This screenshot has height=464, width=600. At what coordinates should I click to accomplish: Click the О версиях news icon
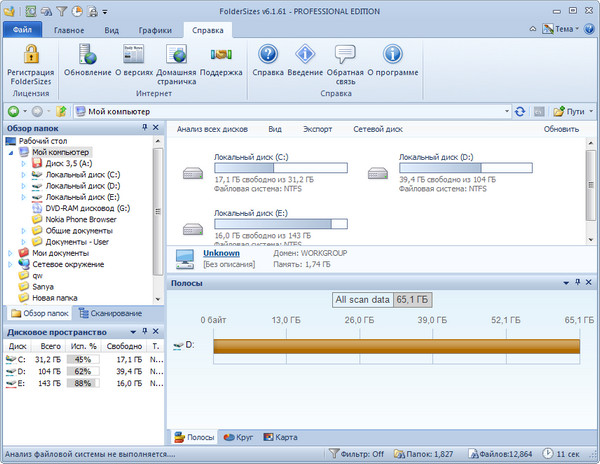(x=133, y=55)
